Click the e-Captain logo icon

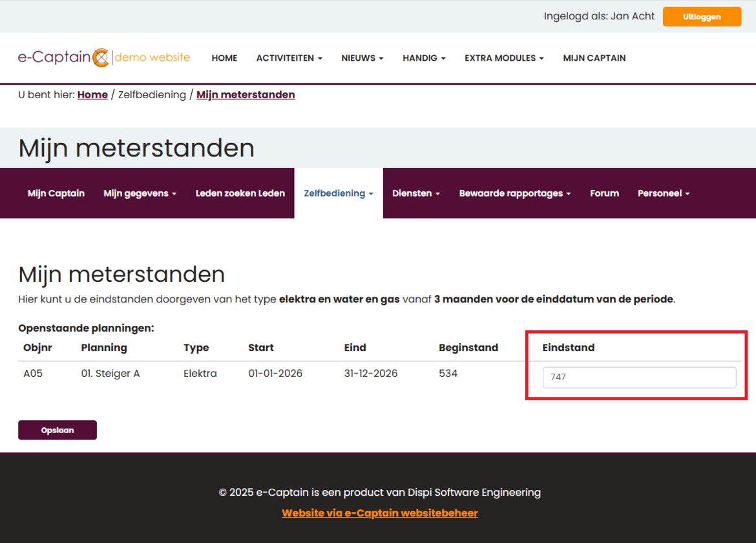(x=101, y=58)
